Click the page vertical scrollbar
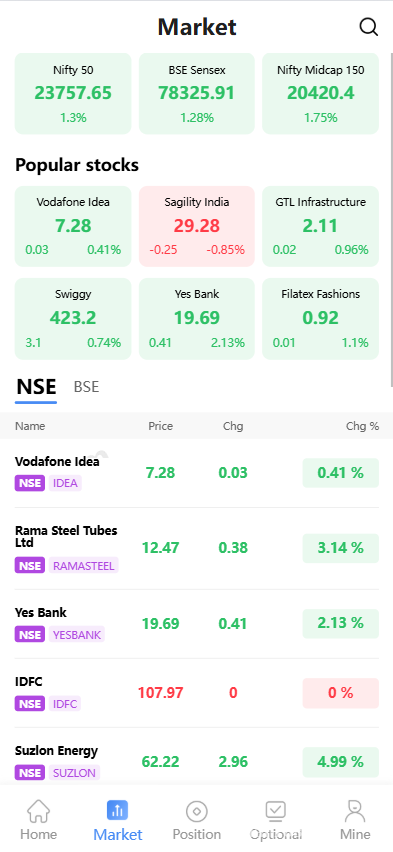Screen dimensions: 393x852 pos(391,219)
